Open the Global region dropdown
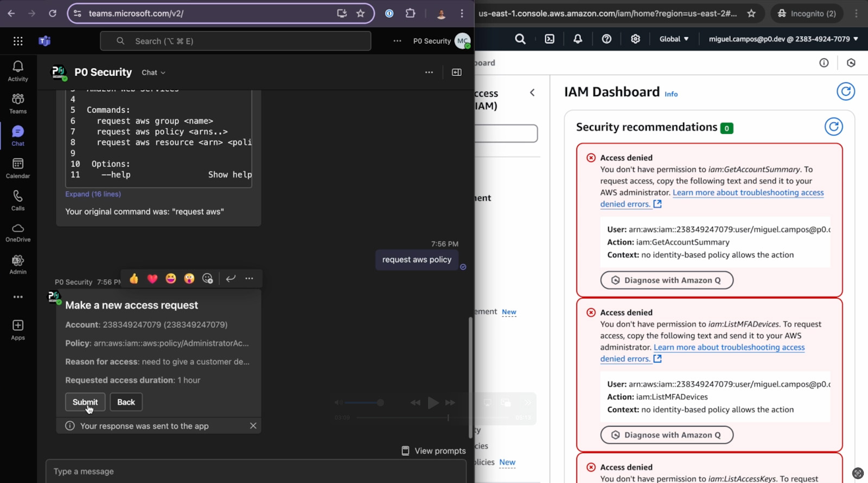 click(674, 39)
